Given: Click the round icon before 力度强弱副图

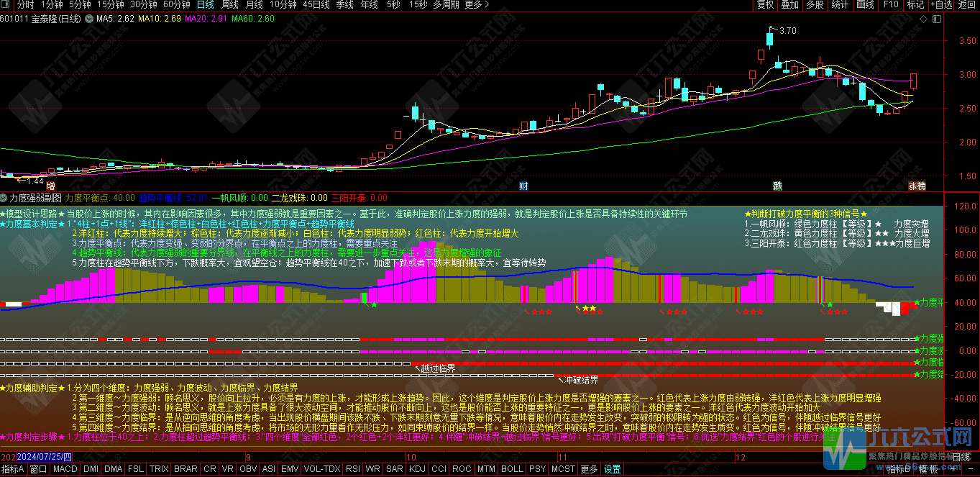Looking at the screenshot, I should (x=4, y=197).
